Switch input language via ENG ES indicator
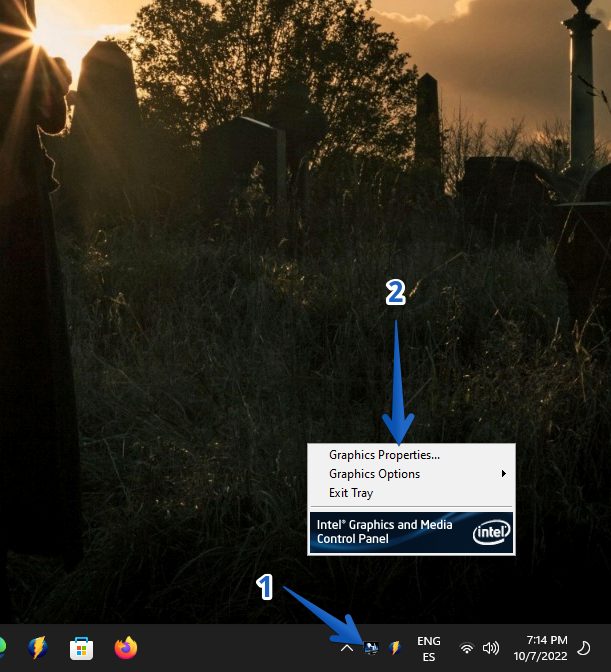This screenshot has width=611, height=672. click(428, 648)
